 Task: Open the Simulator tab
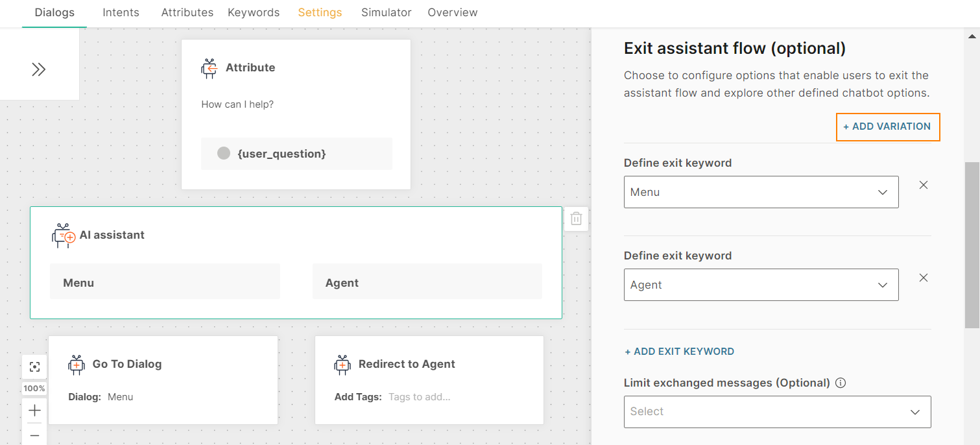386,12
